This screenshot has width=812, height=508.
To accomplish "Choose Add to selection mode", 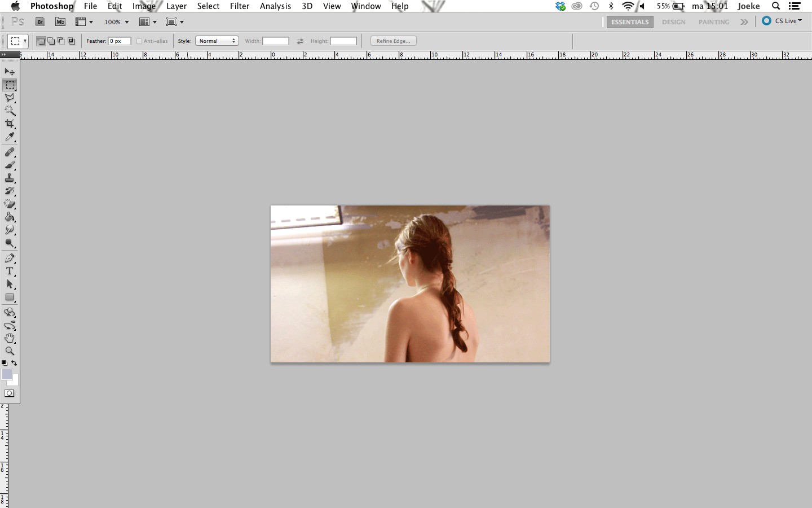I will (51, 41).
